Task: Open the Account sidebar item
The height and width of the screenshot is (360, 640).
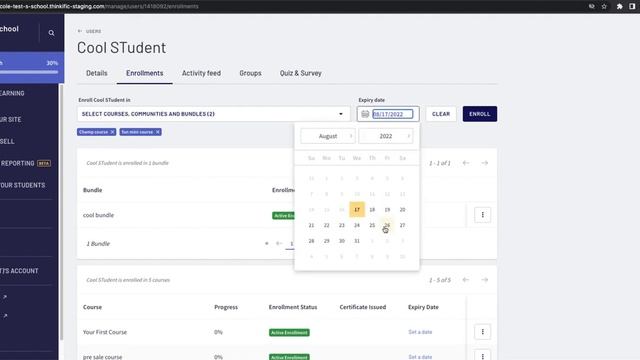Action: coord(19,271)
